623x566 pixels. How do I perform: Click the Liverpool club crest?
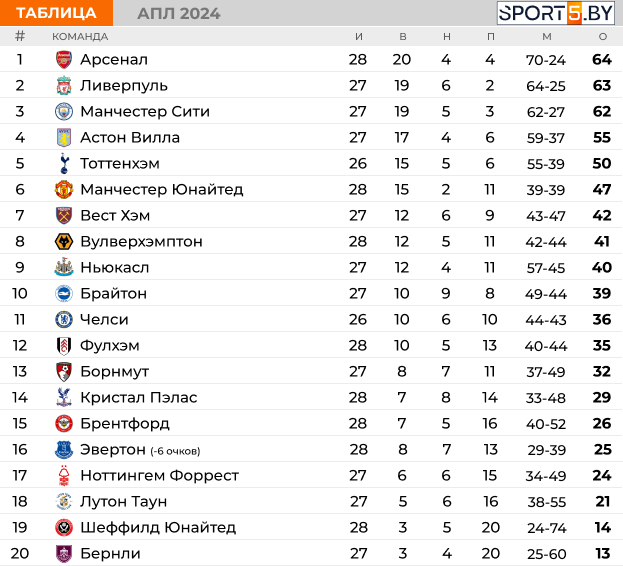64,86
